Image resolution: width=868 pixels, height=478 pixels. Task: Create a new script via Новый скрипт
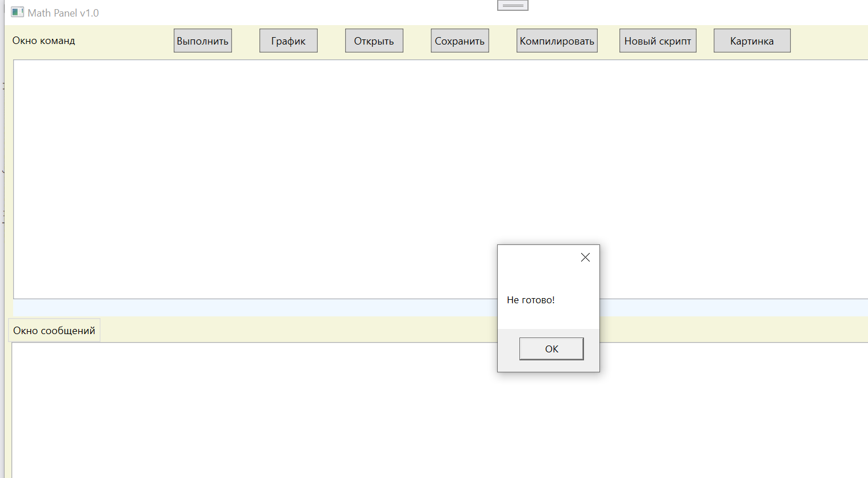657,41
